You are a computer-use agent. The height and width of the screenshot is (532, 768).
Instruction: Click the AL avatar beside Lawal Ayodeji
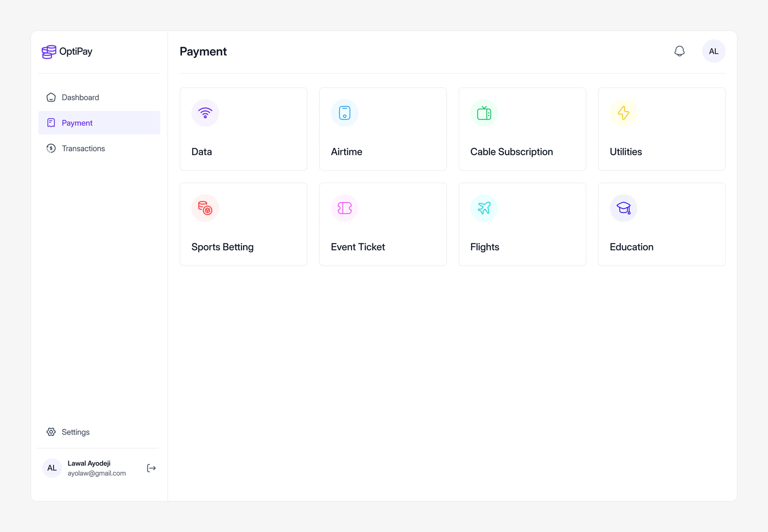point(52,468)
